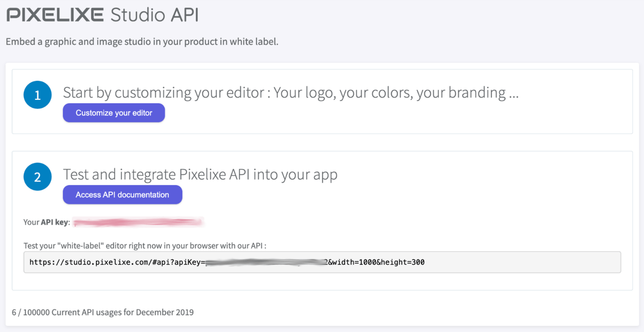This screenshot has height=332, width=644.
Task: Click the blurred API key value
Action: coord(138,222)
